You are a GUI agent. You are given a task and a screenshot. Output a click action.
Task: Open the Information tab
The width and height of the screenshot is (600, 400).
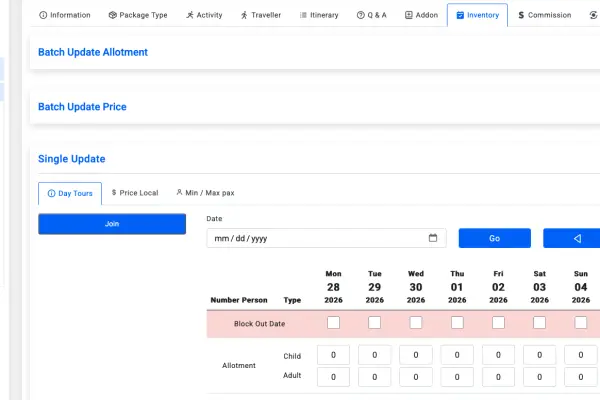tap(65, 15)
